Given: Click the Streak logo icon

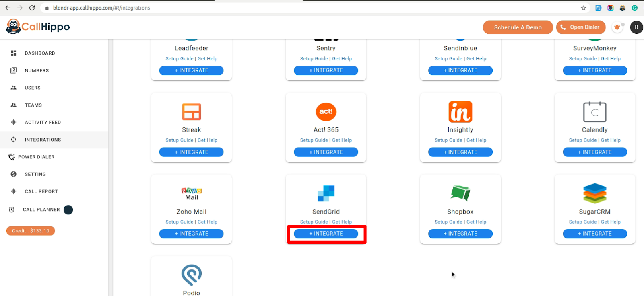Looking at the screenshot, I should pyautogui.click(x=192, y=112).
